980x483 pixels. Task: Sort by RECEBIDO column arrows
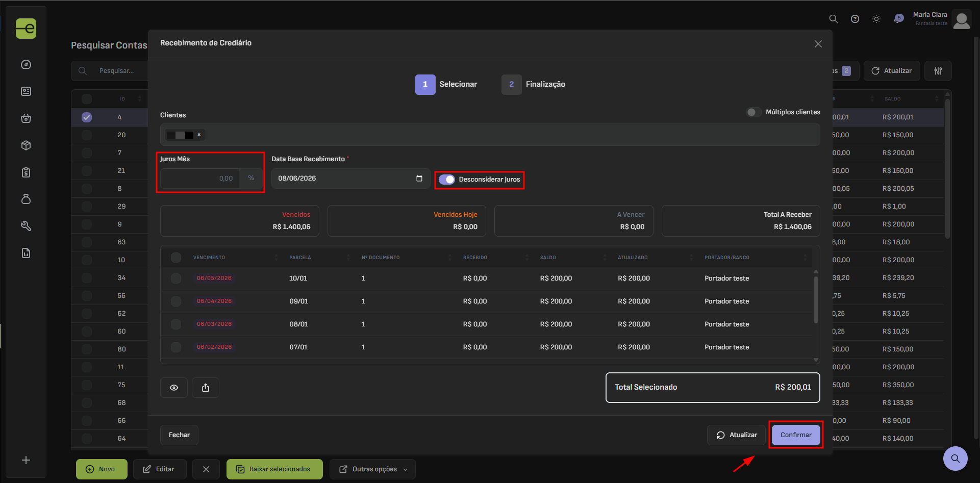tap(527, 258)
